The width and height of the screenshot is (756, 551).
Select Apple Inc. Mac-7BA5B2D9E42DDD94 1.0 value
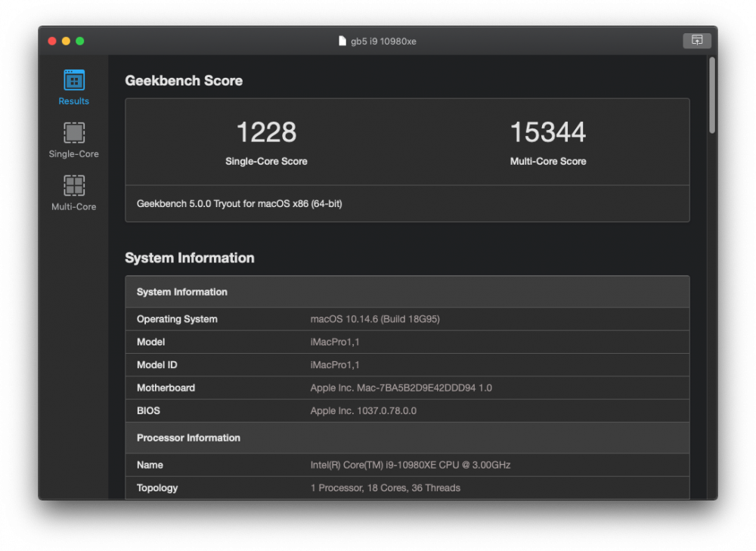tap(401, 388)
